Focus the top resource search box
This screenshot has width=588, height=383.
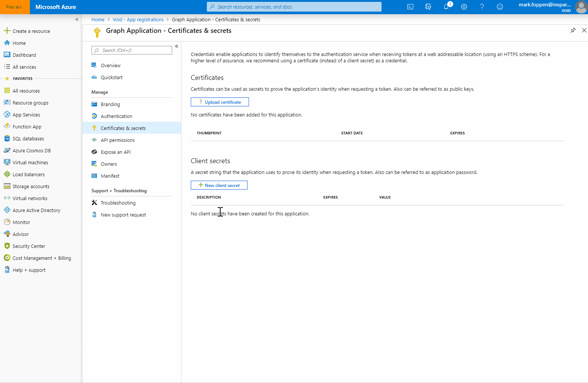[x=294, y=7]
